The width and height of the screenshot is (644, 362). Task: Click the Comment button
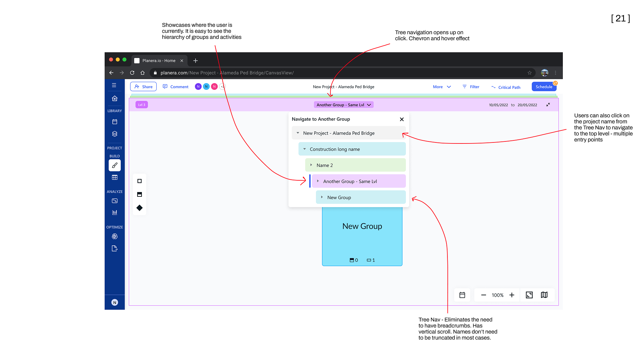pos(175,87)
